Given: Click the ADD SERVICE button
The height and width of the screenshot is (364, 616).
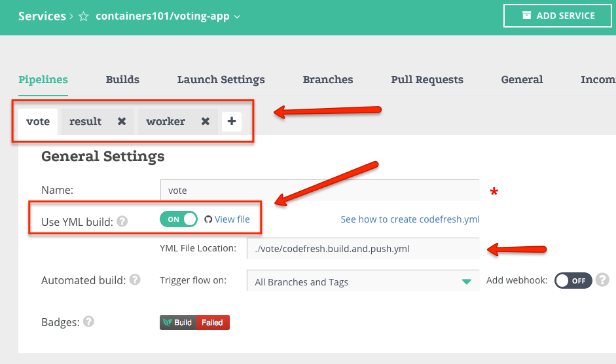Looking at the screenshot, I should (x=558, y=16).
